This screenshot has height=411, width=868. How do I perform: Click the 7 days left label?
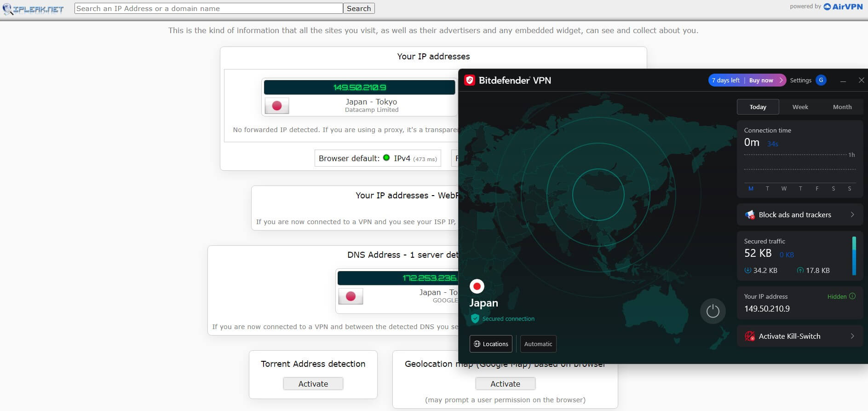click(726, 80)
